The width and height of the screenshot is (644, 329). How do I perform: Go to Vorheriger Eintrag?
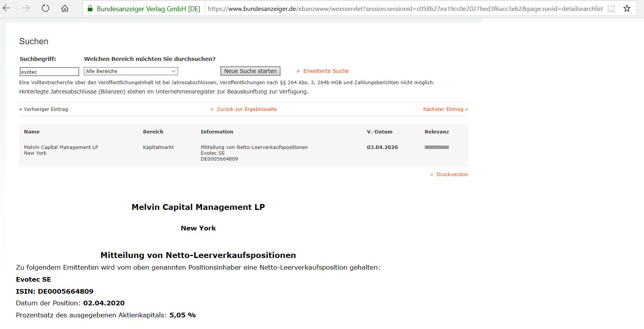43,109
